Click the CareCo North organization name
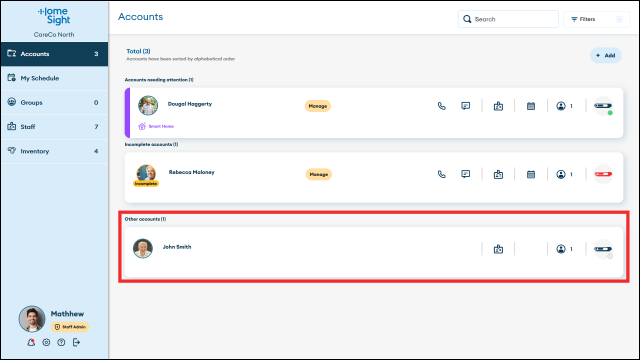The image size is (640, 360). tap(54, 35)
